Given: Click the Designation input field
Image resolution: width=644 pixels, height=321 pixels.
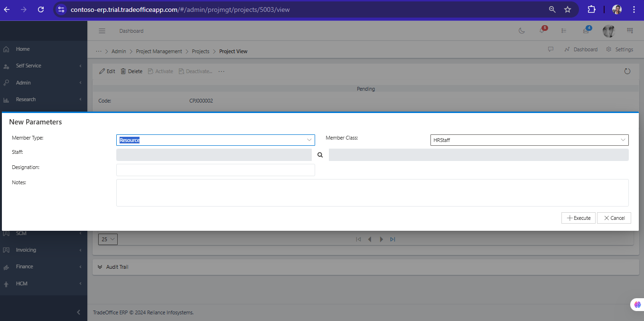Looking at the screenshot, I should (215, 170).
